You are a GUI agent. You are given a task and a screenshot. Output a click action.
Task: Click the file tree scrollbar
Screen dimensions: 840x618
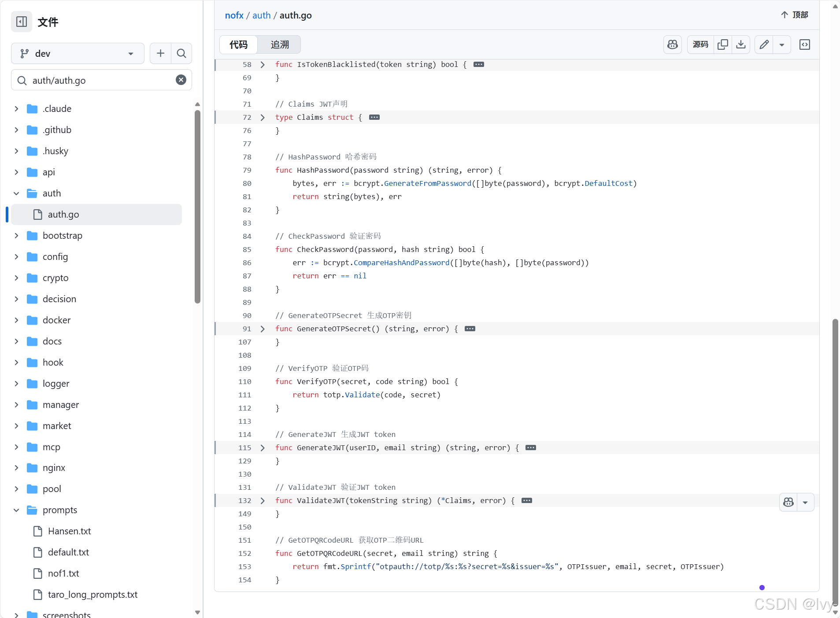197,207
